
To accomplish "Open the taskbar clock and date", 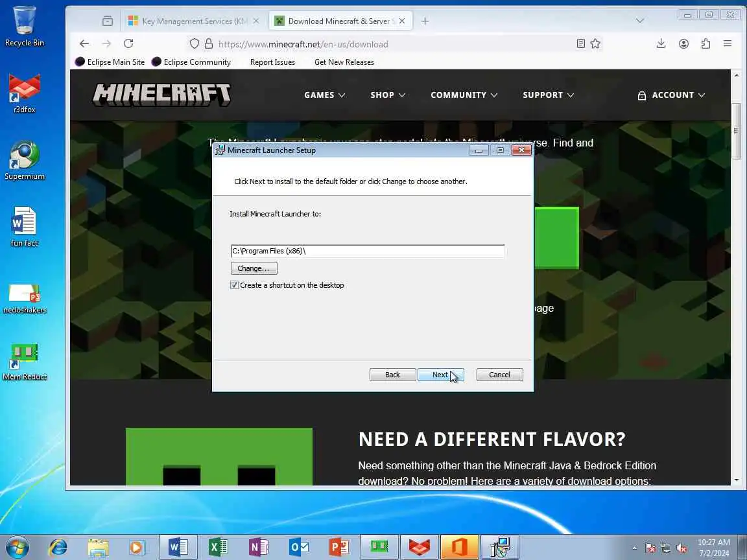I will click(x=714, y=548).
